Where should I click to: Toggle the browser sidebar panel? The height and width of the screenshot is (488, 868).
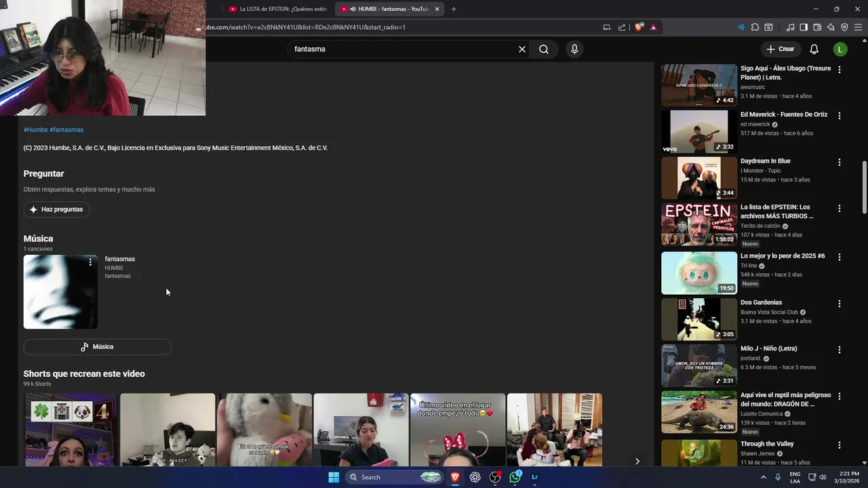pos(804,27)
